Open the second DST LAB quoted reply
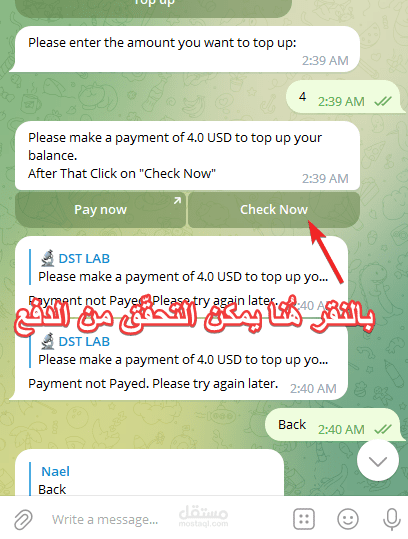 (x=179, y=351)
